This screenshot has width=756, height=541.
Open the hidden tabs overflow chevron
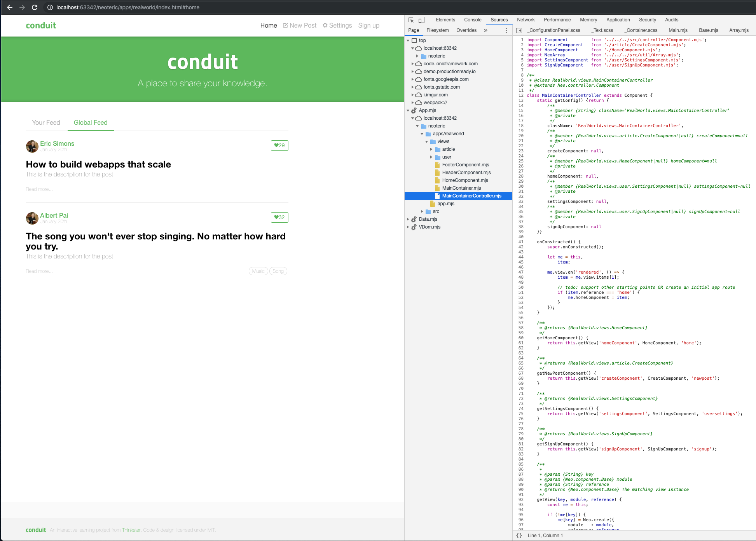(x=485, y=30)
